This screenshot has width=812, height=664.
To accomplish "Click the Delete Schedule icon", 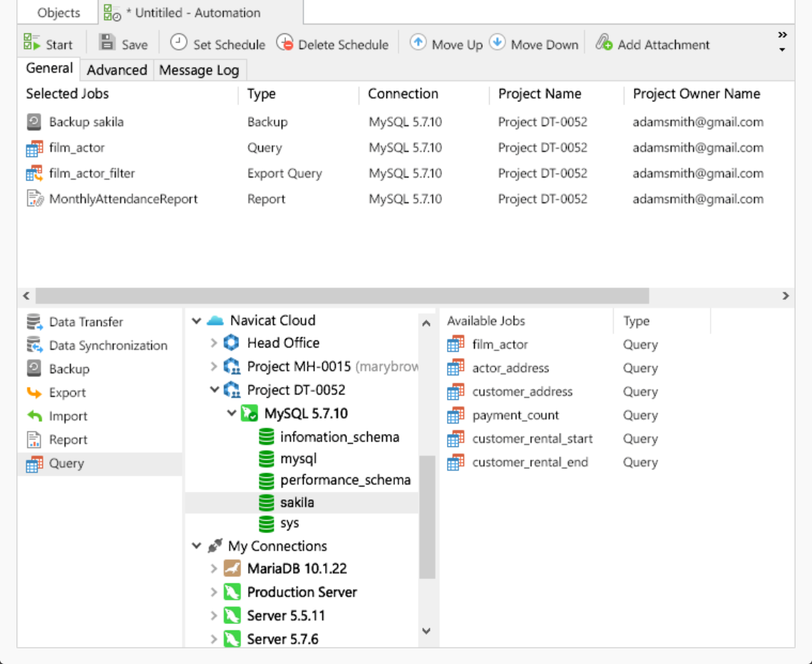I will click(284, 43).
